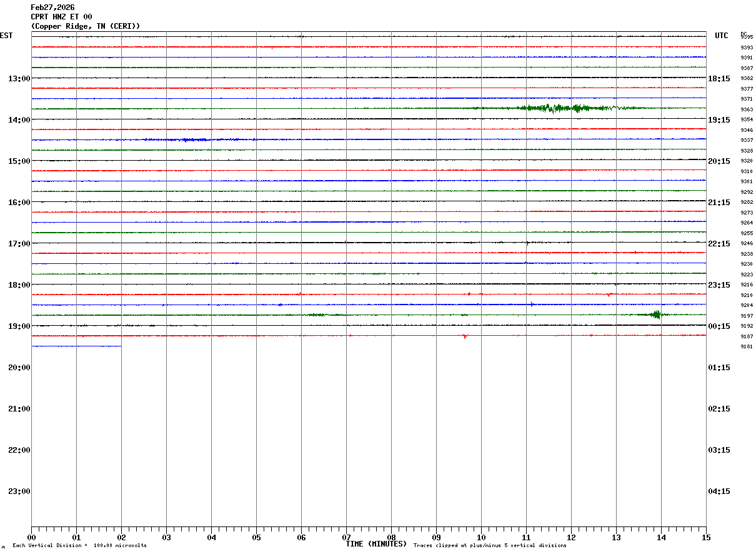Click the "03:15" UTC time label
756x554 pixels.
point(719,450)
